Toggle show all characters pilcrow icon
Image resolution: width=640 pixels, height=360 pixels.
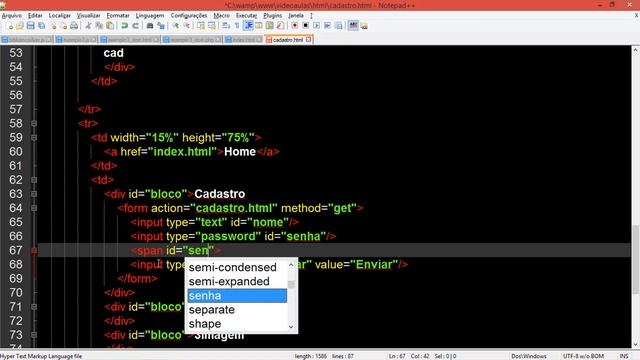click(x=237, y=26)
